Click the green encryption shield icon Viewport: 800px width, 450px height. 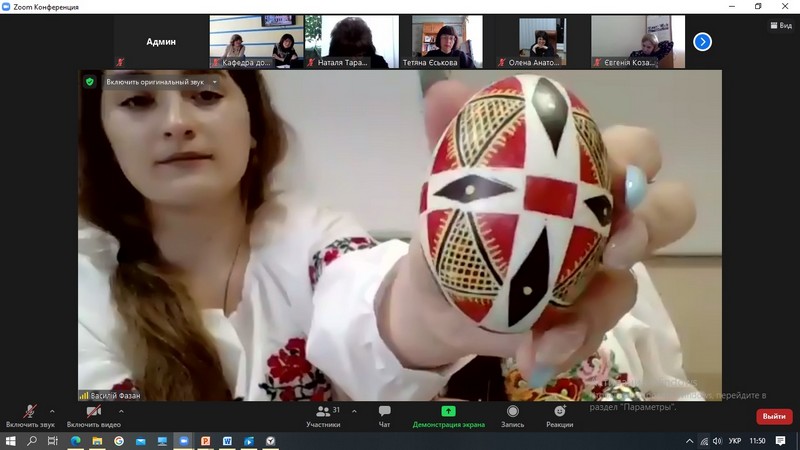(90, 82)
